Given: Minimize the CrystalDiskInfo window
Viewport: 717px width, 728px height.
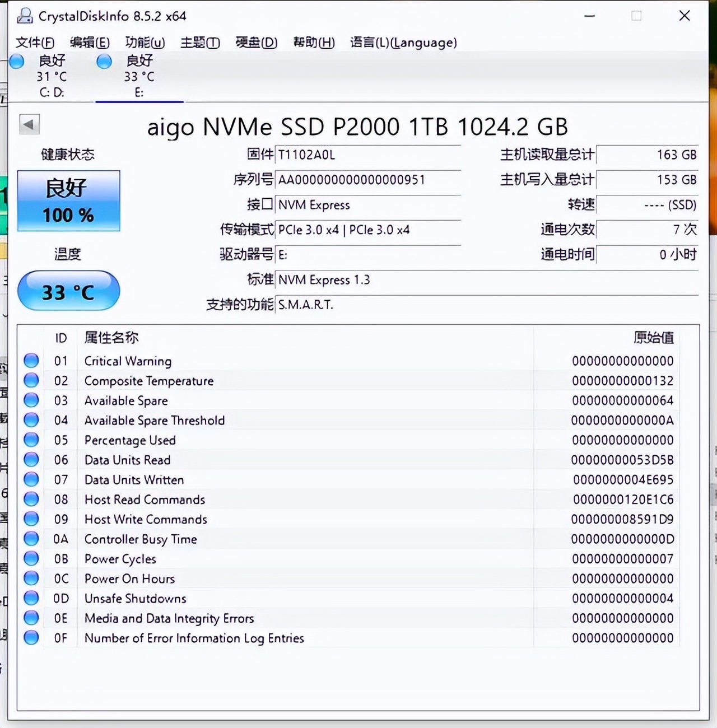Looking at the screenshot, I should (589, 16).
